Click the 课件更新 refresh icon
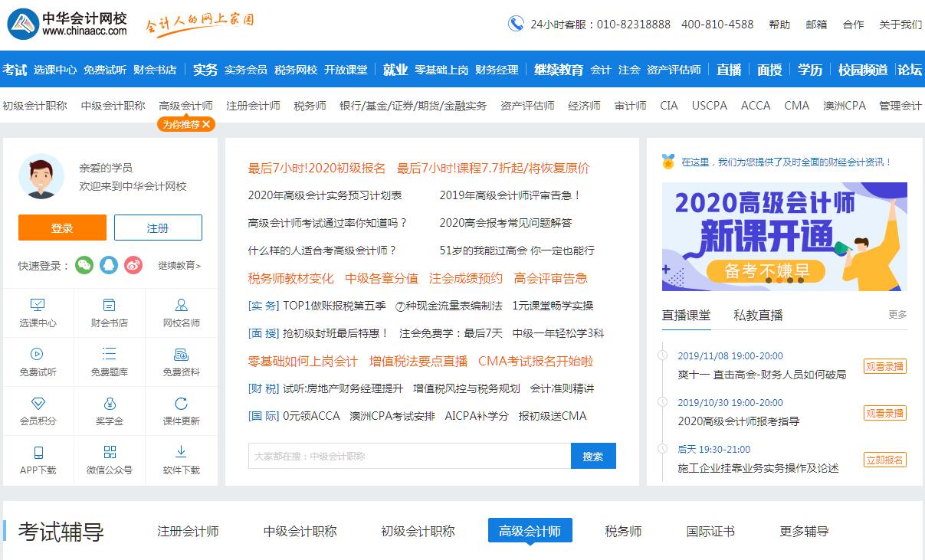925x560 pixels. click(x=181, y=403)
